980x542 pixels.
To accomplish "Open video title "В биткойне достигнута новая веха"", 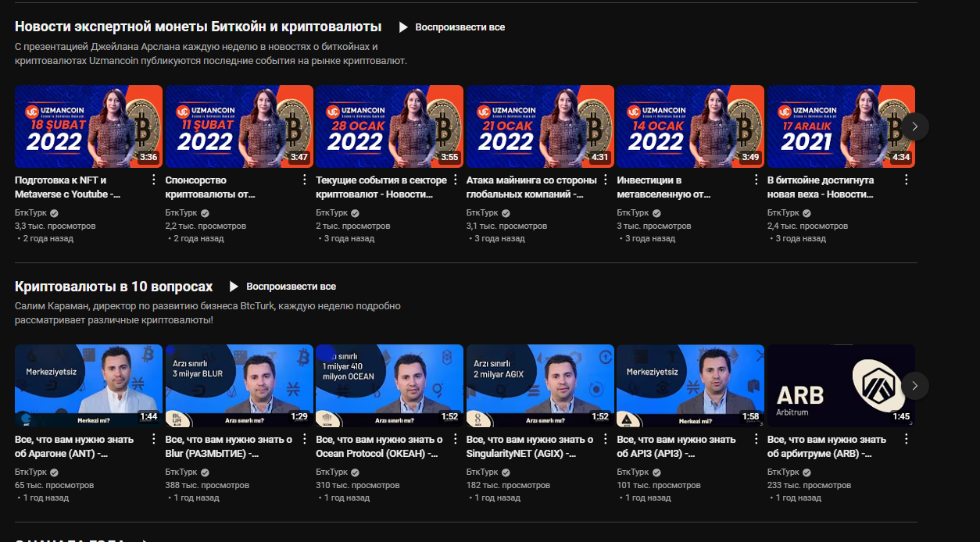I will [x=821, y=187].
